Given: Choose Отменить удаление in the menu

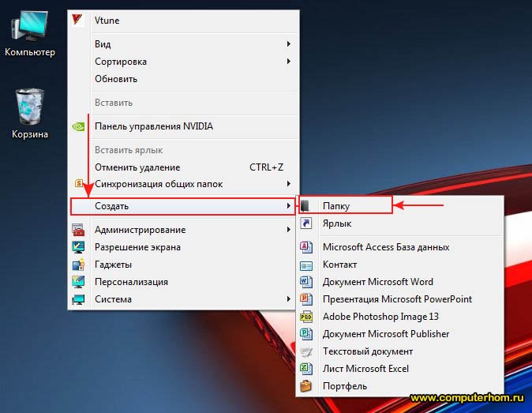Looking at the screenshot, I should click(x=184, y=167).
